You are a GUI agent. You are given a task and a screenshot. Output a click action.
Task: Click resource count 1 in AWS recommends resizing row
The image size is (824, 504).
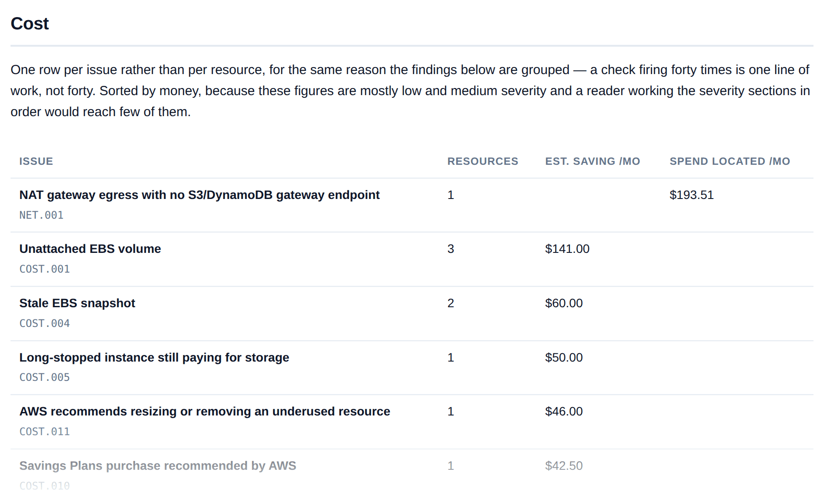[x=451, y=412]
